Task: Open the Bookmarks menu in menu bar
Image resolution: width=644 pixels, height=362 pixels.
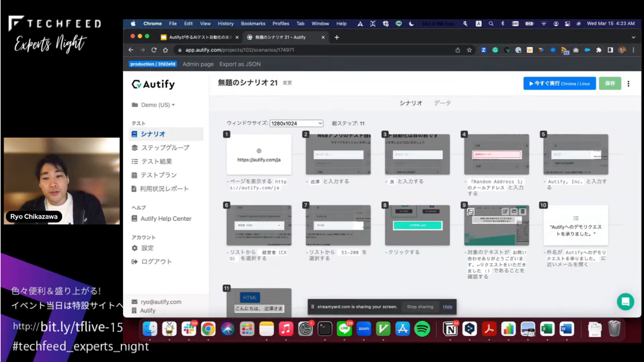Action: 253,24
